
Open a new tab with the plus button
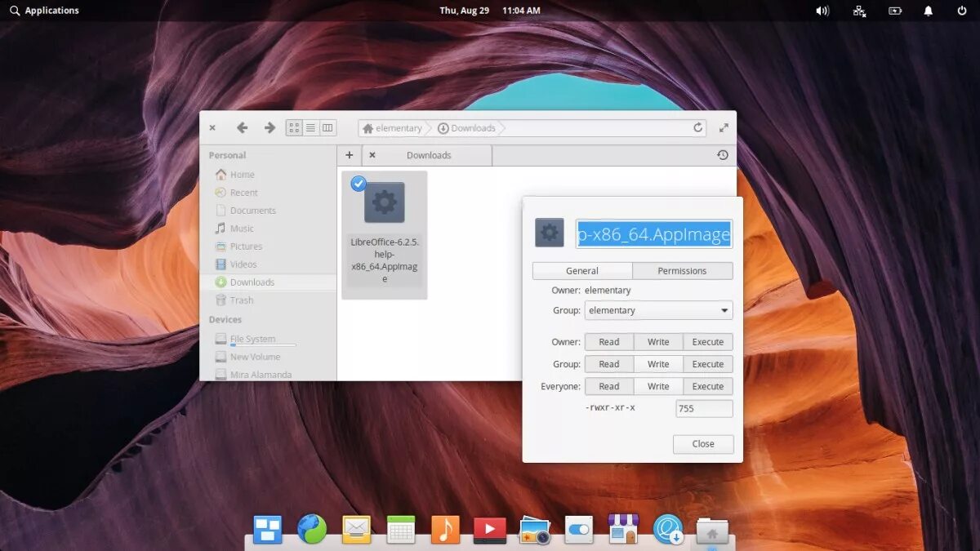(x=349, y=155)
